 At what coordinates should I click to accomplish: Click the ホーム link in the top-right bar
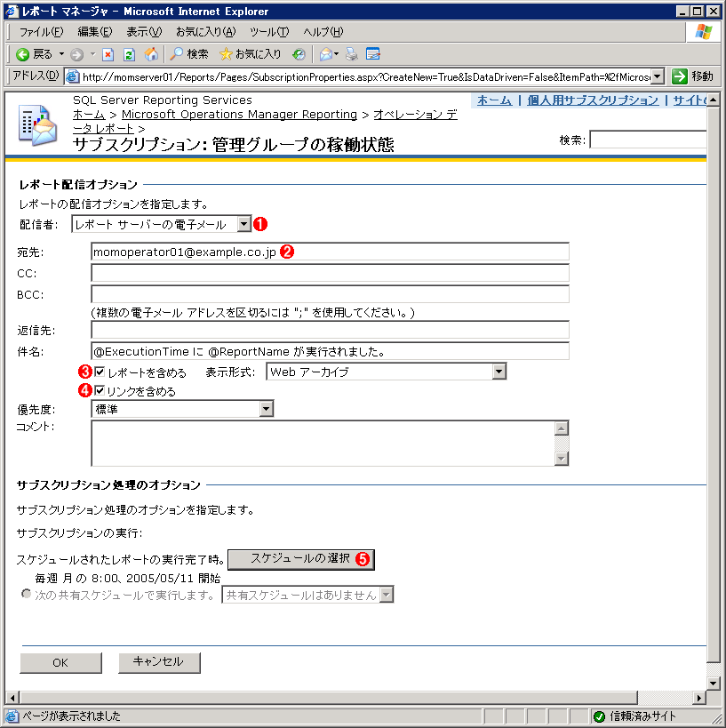click(x=494, y=100)
